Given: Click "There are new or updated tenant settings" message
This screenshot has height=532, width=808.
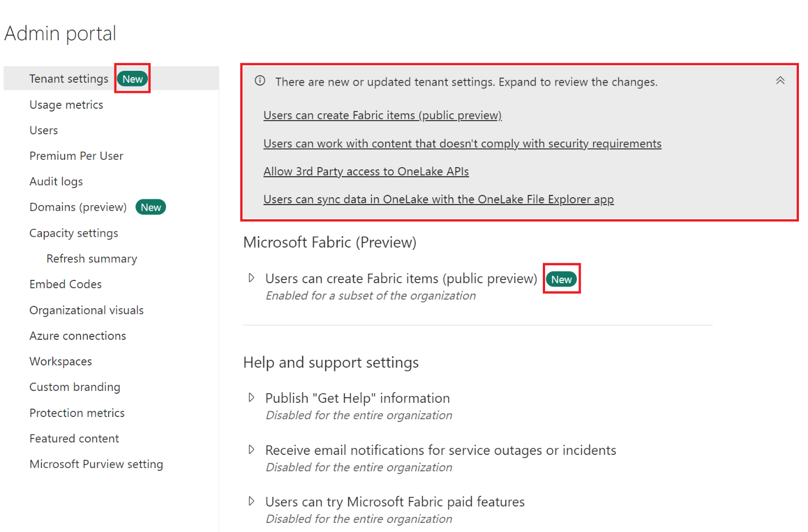Looking at the screenshot, I should (466, 82).
